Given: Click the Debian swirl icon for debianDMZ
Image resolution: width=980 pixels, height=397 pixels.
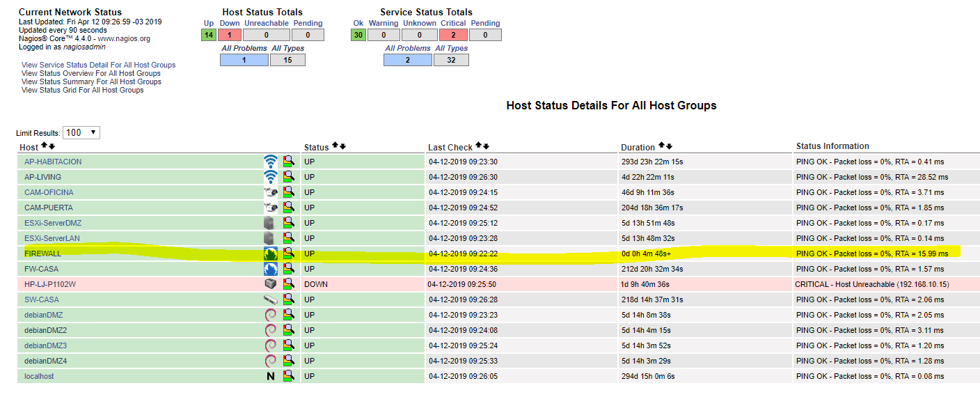Looking at the screenshot, I should point(270,315).
